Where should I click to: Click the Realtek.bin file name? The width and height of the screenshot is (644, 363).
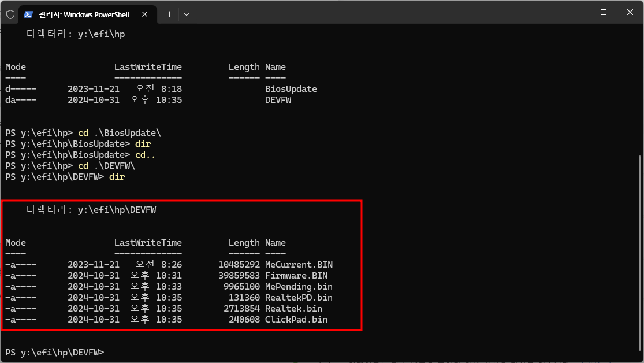[x=293, y=309]
